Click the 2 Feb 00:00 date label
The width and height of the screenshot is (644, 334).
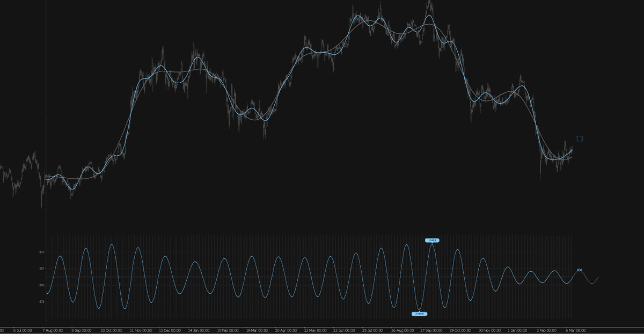pyautogui.click(x=546, y=331)
